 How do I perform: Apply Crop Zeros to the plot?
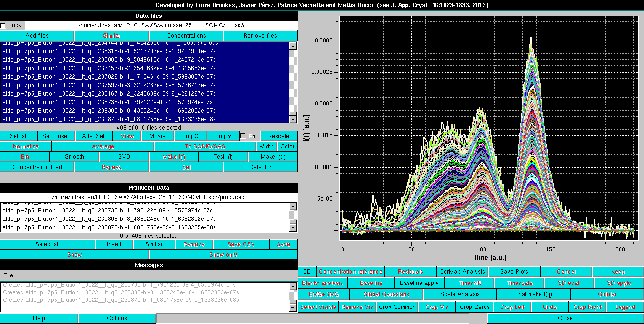(475, 307)
